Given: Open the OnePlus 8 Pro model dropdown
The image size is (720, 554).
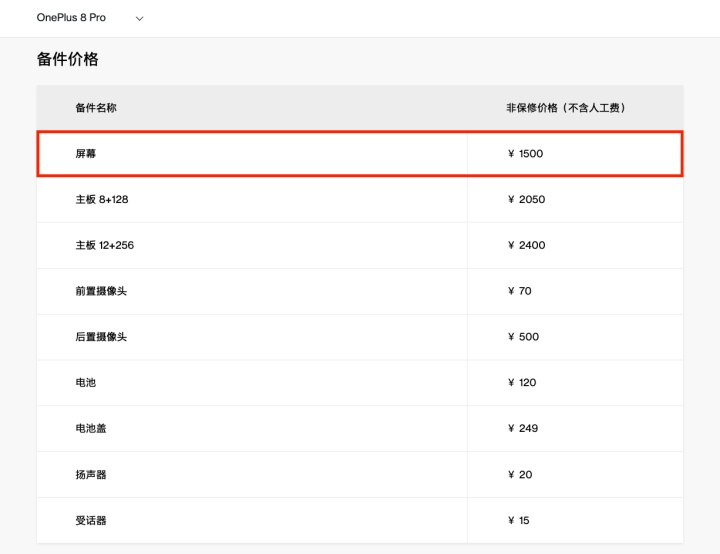Looking at the screenshot, I should 90,18.
